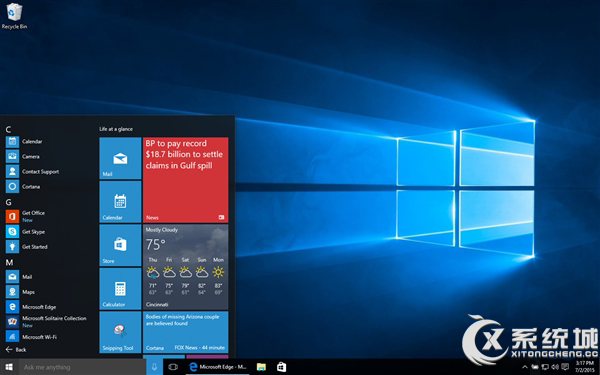This screenshot has height=375, width=600.
Task: Open the Cincinnati weather tile
Action: click(x=186, y=267)
